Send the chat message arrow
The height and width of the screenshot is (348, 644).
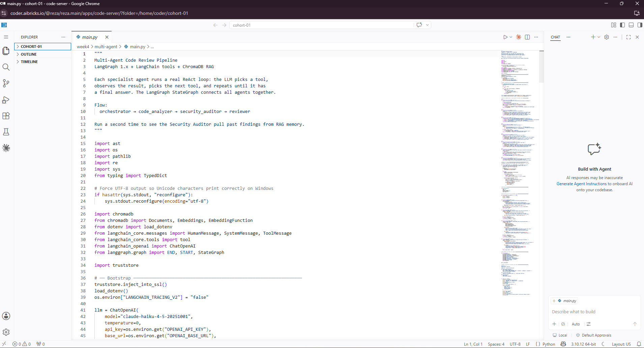pyautogui.click(x=635, y=324)
